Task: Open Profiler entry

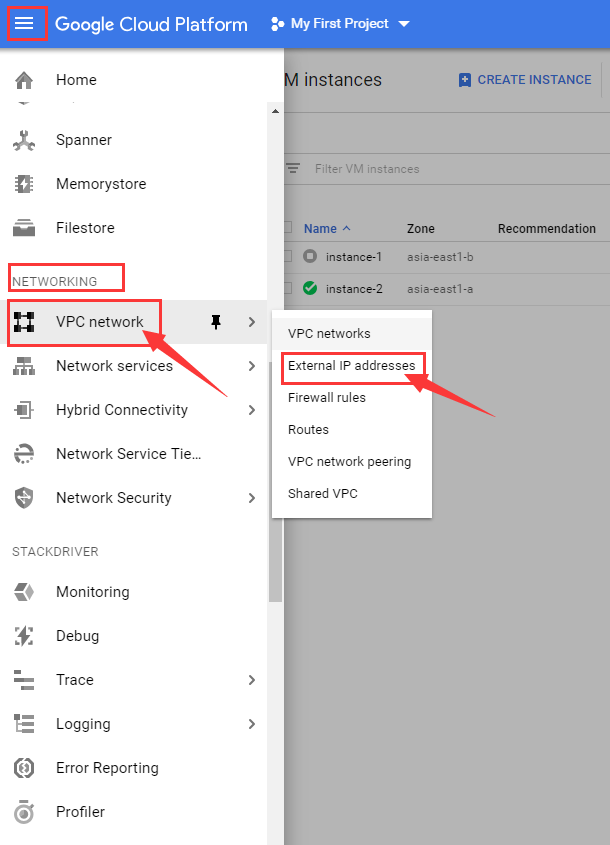Action: [x=80, y=812]
